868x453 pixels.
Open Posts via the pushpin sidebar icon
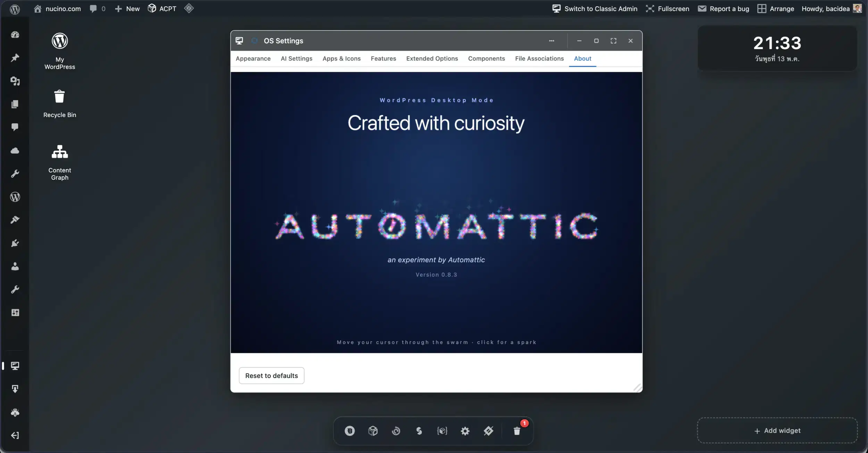click(x=15, y=58)
